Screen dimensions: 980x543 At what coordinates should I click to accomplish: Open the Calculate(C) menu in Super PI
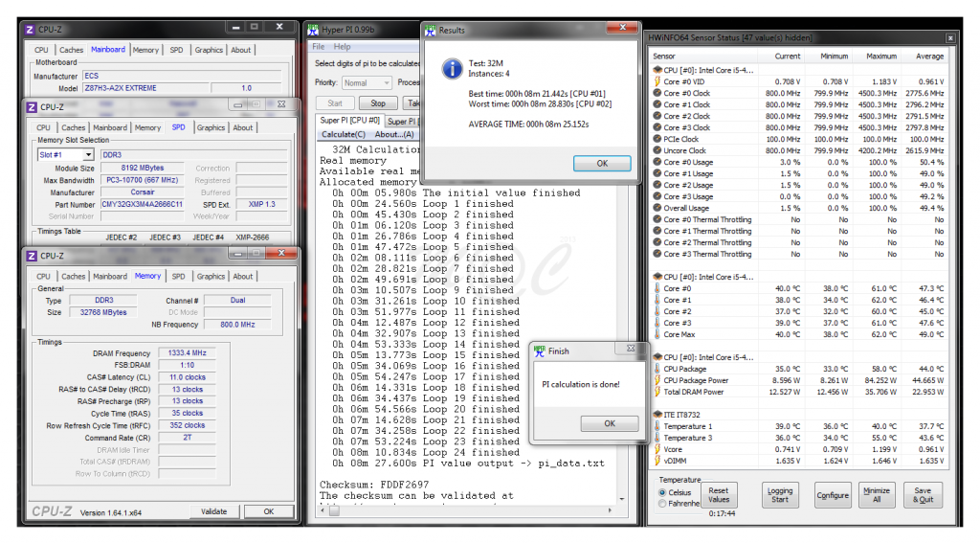(x=345, y=134)
